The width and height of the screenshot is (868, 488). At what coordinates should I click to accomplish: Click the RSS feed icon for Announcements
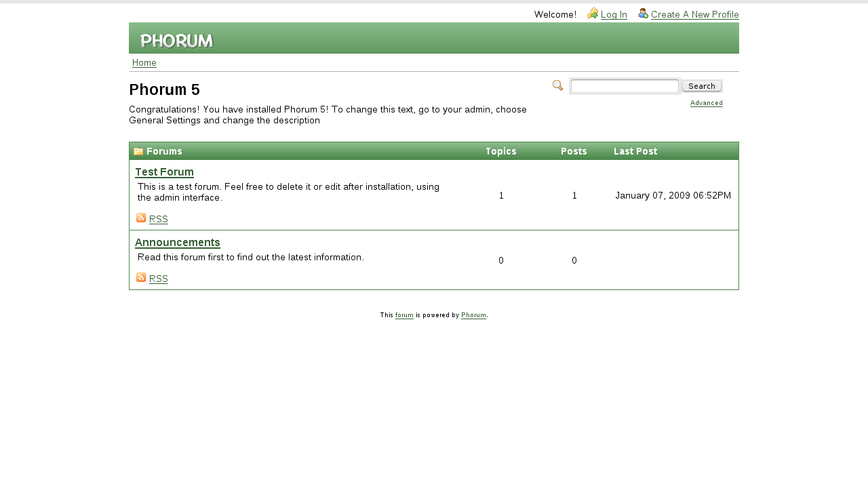pyautogui.click(x=141, y=277)
